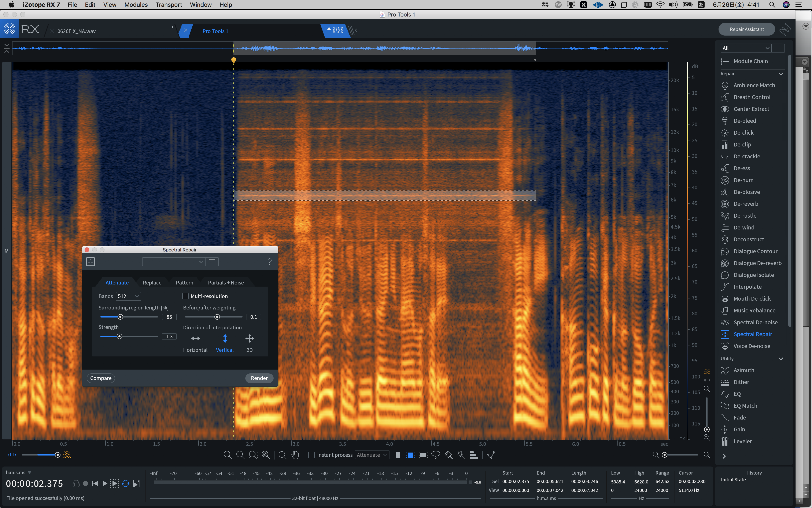Select the Time-frequency selection tool
The image size is (812, 508).
point(410,455)
